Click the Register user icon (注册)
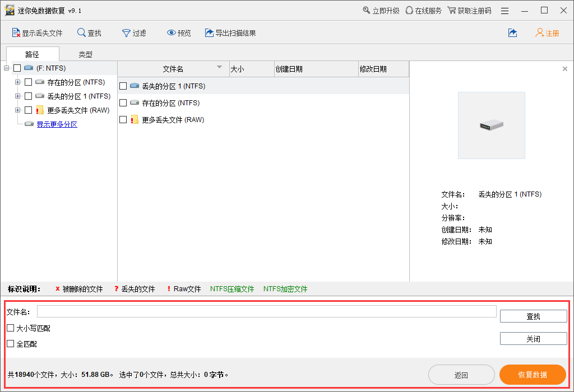 (x=539, y=33)
